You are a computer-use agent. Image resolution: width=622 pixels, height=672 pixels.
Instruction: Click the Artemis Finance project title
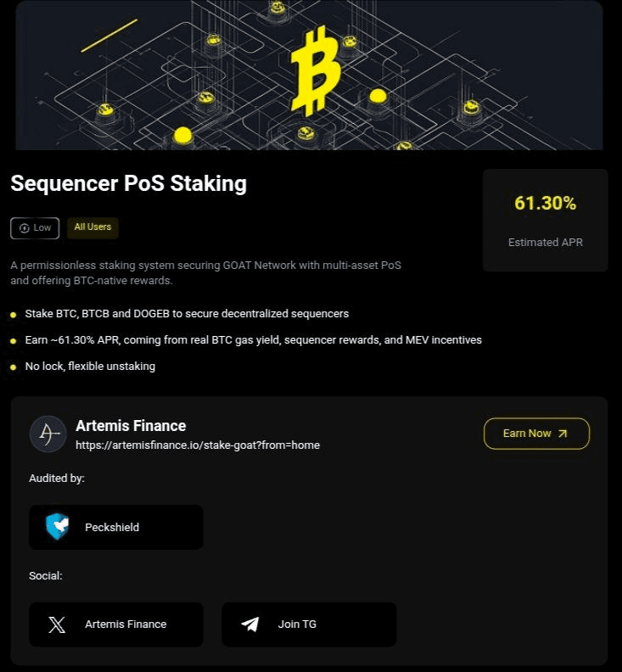(131, 426)
